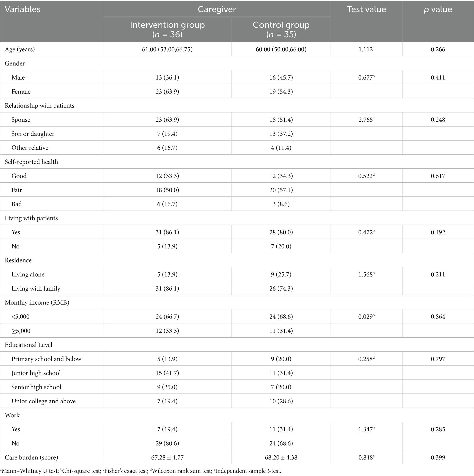This screenshot has height=476, width=474.
Task: Select the Intervention group column header
Action: tap(167, 29)
